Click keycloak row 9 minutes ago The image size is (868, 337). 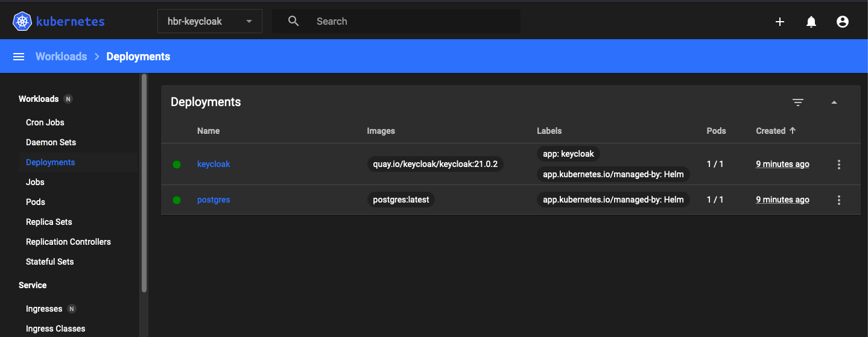[782, 164]
